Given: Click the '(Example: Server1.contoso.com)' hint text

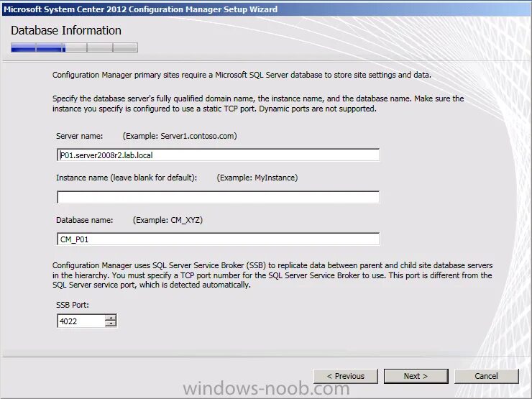Looking at the screenshot, I should click(180, 136).
